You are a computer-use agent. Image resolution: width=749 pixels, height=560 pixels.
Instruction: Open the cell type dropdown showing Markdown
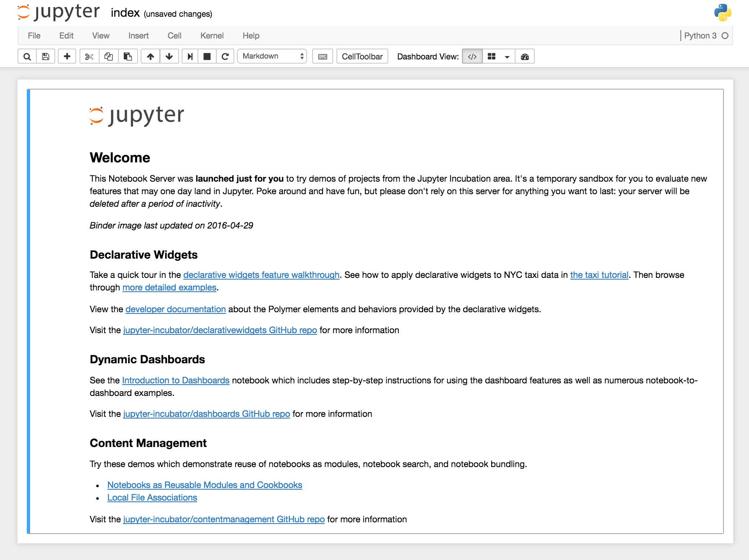point(272,56)
